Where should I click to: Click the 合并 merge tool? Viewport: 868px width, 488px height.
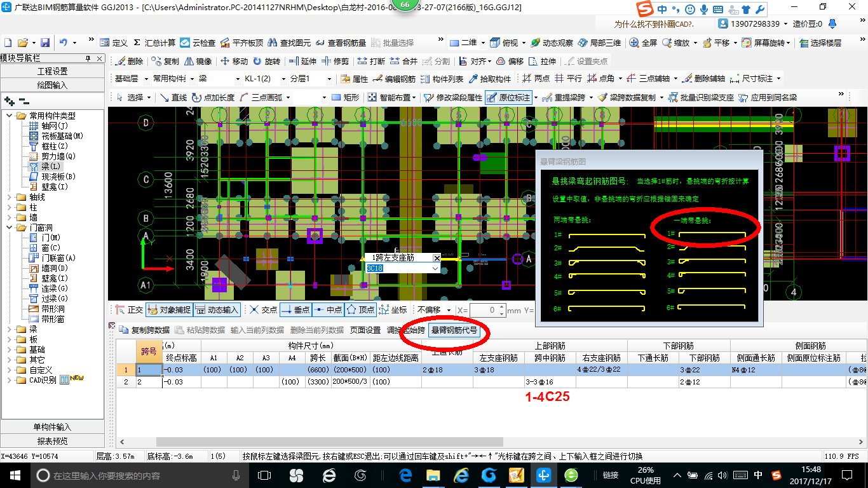click(x=403, y=61)
